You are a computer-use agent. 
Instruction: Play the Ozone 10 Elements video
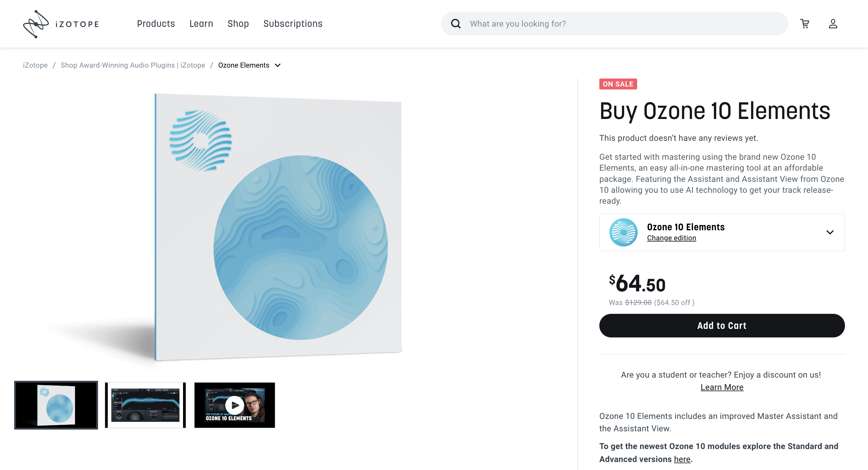[x=234, y=405]
